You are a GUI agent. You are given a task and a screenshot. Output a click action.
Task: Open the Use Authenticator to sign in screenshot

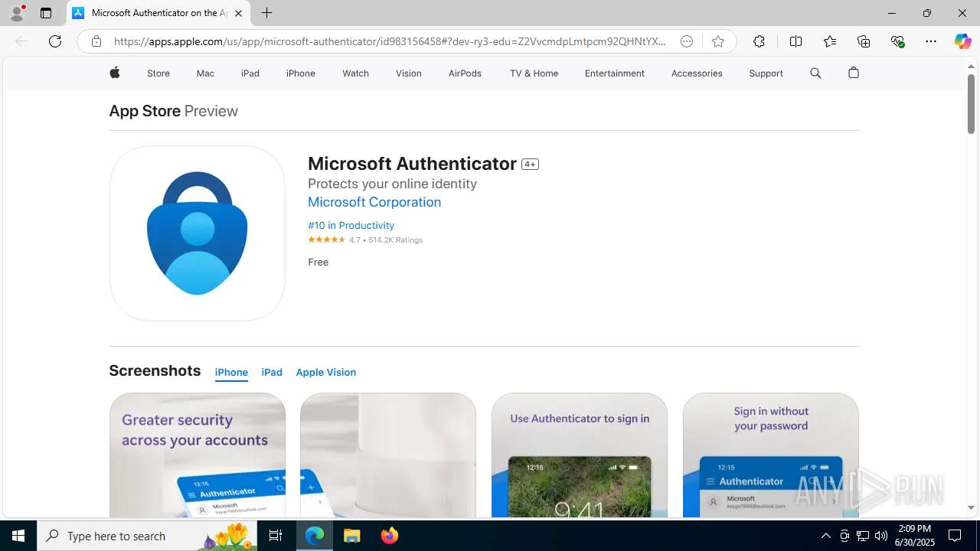[x=580, y=455]
